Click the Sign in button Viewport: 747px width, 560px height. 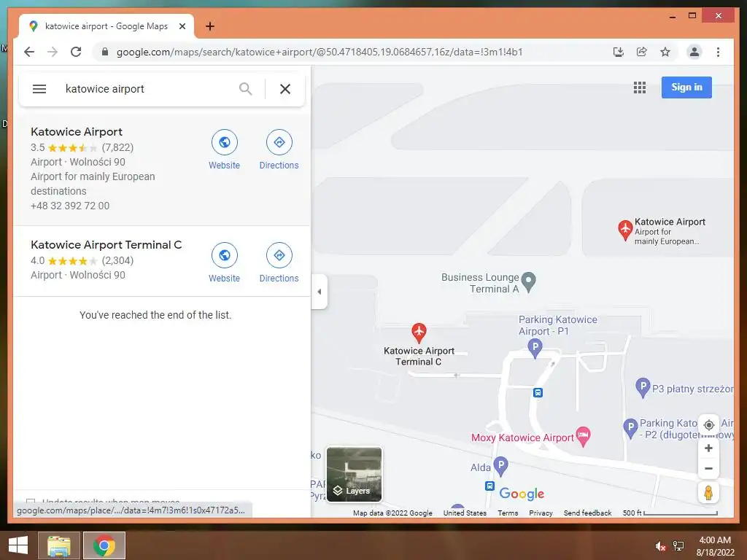[x=686, y=87]
